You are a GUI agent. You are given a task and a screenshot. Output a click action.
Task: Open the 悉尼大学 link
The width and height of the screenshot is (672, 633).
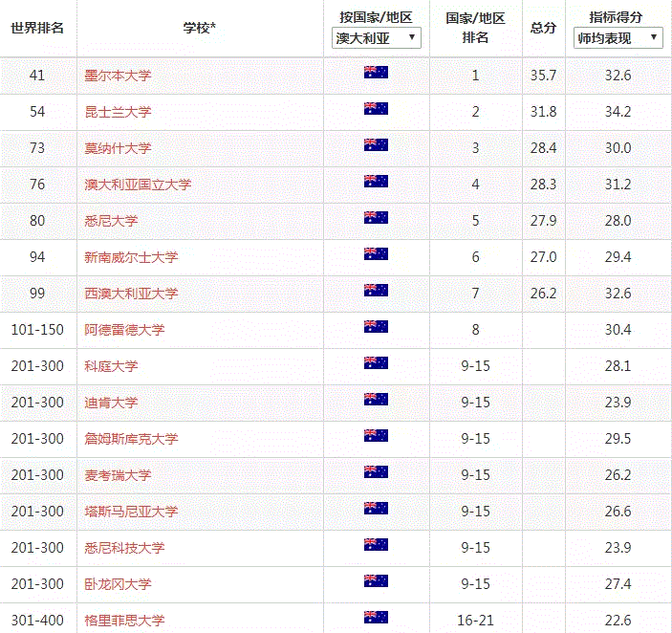111,221
